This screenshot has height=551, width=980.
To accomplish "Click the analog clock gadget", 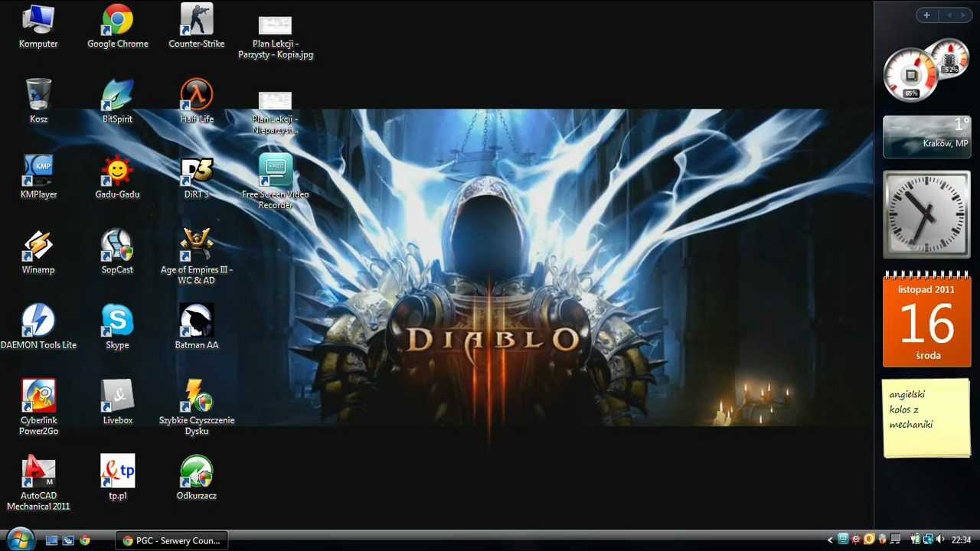I will [926, 214].
